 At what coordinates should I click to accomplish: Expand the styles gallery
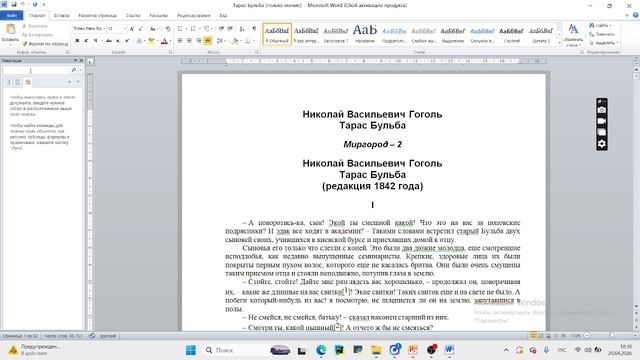[x=559, y=42]
